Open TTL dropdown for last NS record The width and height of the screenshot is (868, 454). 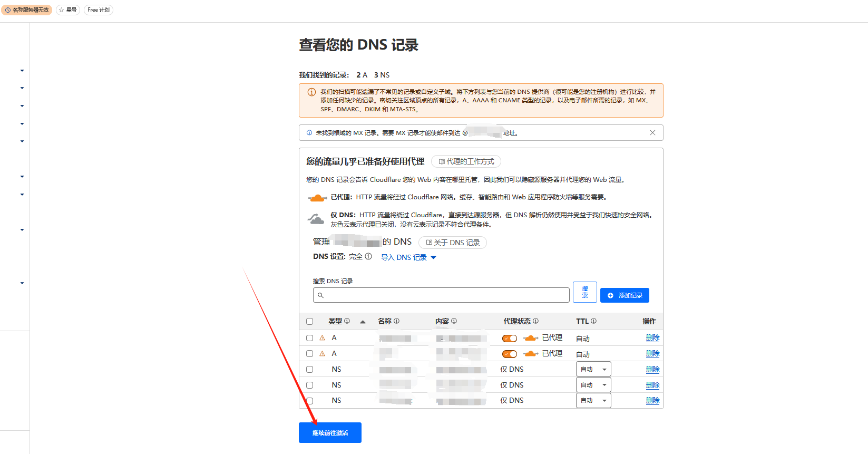593,401
